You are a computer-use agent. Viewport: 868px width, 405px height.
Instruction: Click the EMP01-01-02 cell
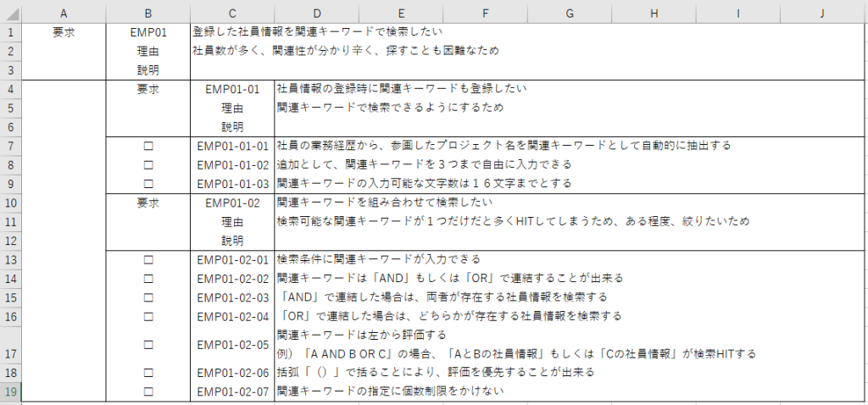click(232, 165)
